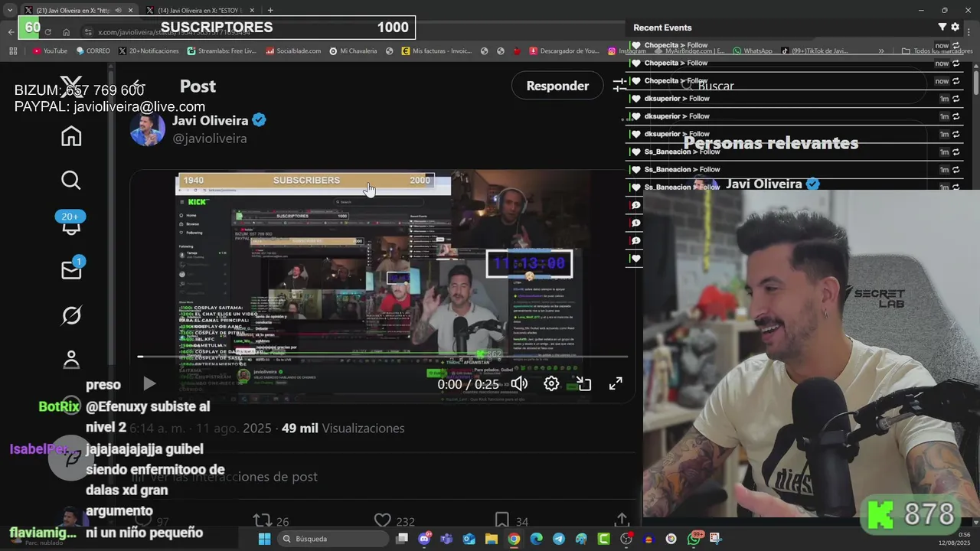The width and height of the screenshot is (980, 551).
Task: Expand hidden bookmarks chevron
Action: pyautogui.click(x=881, y=51)
